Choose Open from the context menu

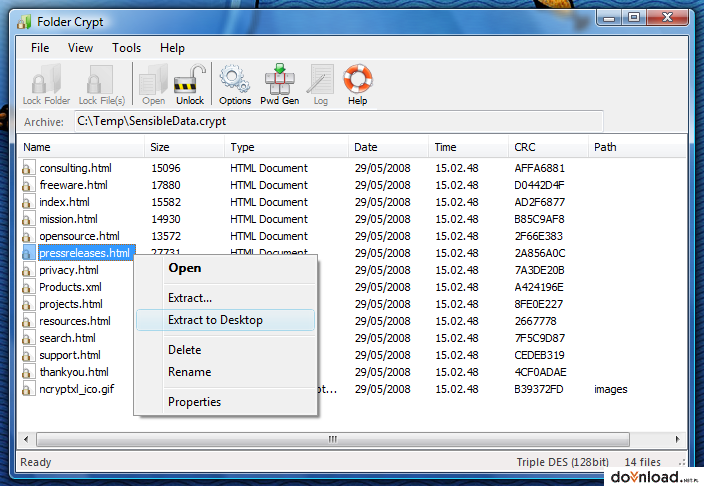[226, 268]
